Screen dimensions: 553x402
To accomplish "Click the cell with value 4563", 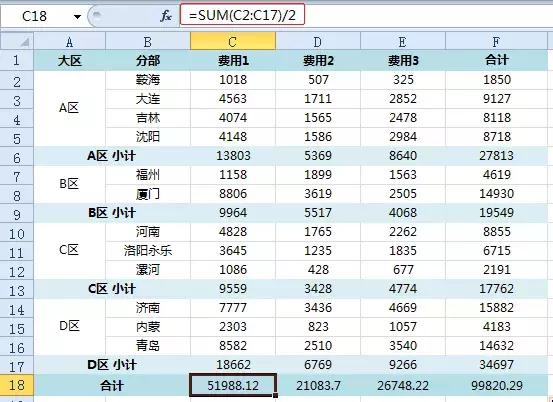I will pos(233,99).
